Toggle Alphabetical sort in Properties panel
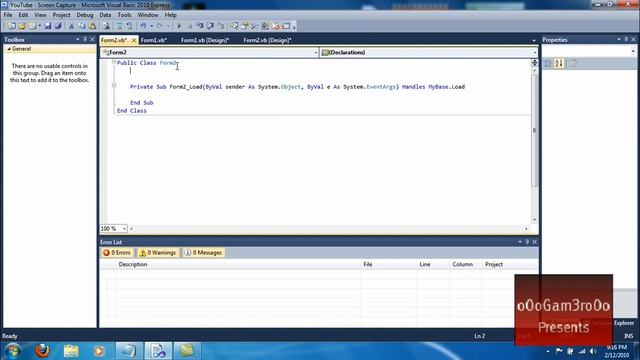This screenshot has width=640, height=360. pos(559,63)
